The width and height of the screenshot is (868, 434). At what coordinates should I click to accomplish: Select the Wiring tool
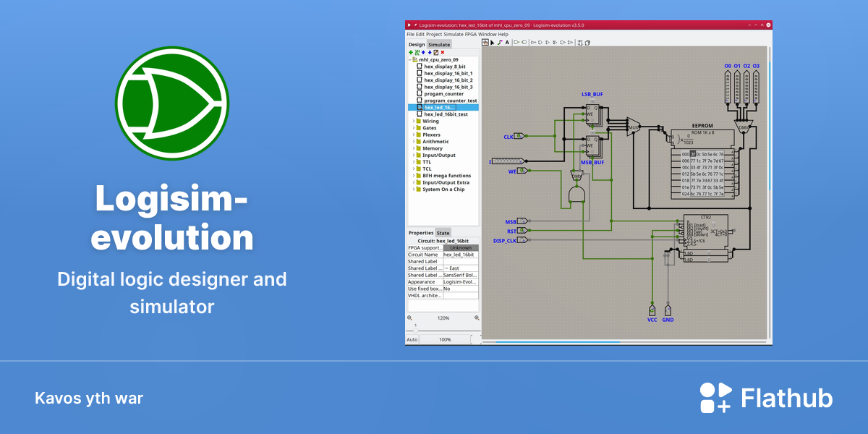pos(500,42)
